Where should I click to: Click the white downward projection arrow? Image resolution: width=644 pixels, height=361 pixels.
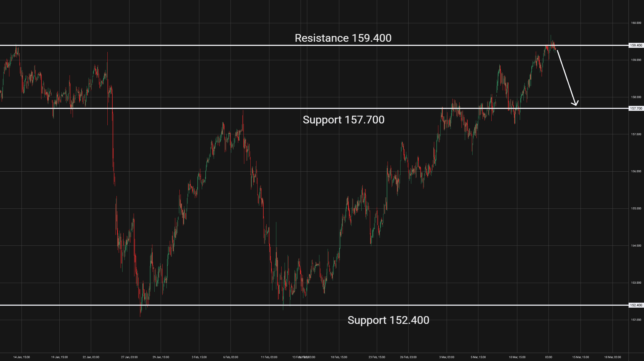coord(566,77)
